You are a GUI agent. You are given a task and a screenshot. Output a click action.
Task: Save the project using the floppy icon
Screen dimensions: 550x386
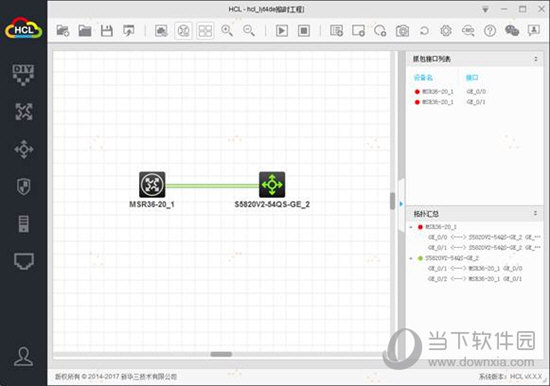(x=107, y=31)
